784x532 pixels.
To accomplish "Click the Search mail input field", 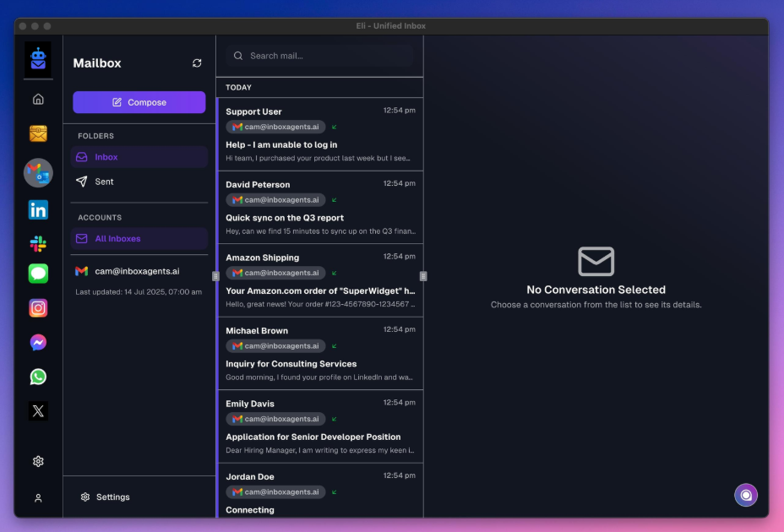I will [x=320, y=56].
